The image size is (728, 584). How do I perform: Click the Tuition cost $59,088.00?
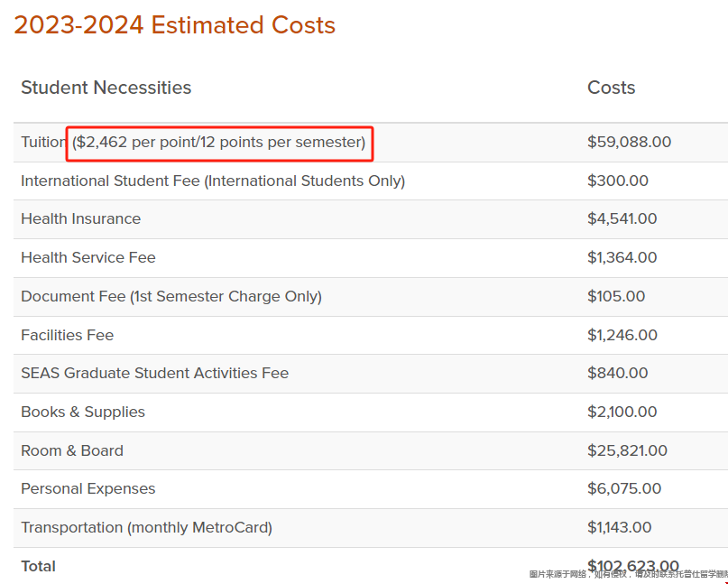pyautogui.click(x=629, y=142)
